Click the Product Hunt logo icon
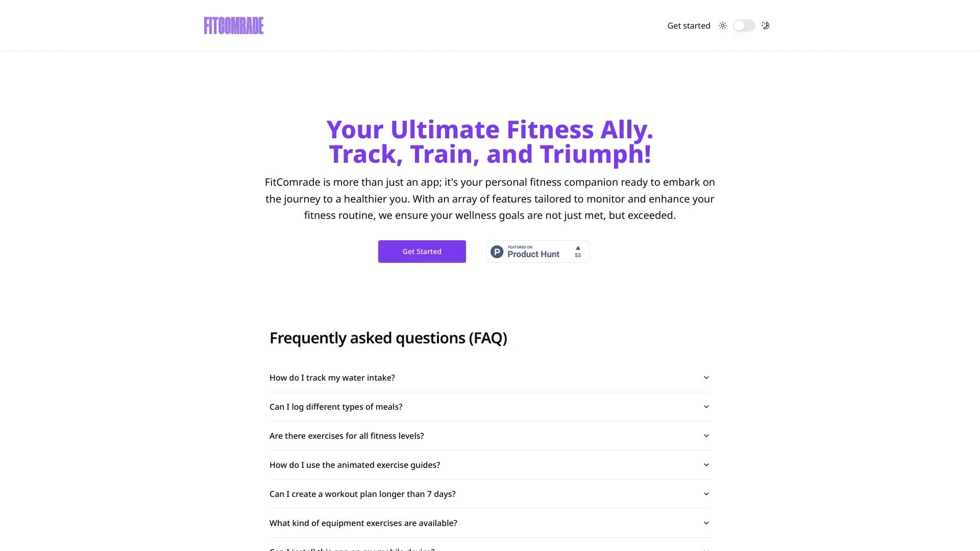This screenshot has height=551, width=980. [497, 251]
